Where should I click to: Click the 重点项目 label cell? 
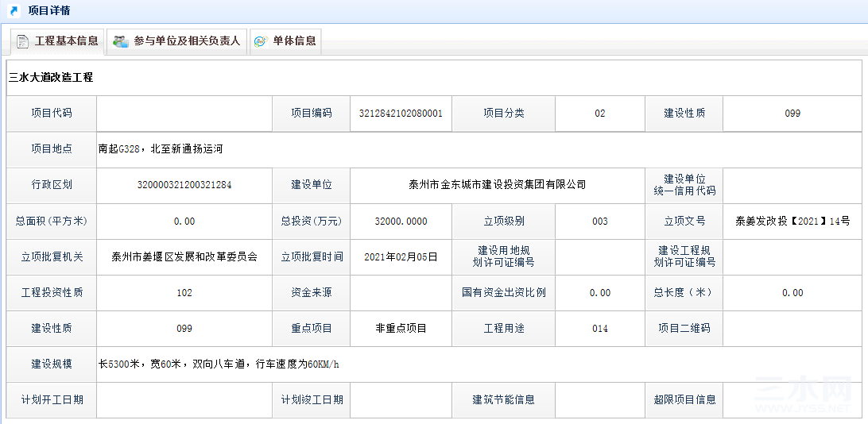[x=311, y=329]
